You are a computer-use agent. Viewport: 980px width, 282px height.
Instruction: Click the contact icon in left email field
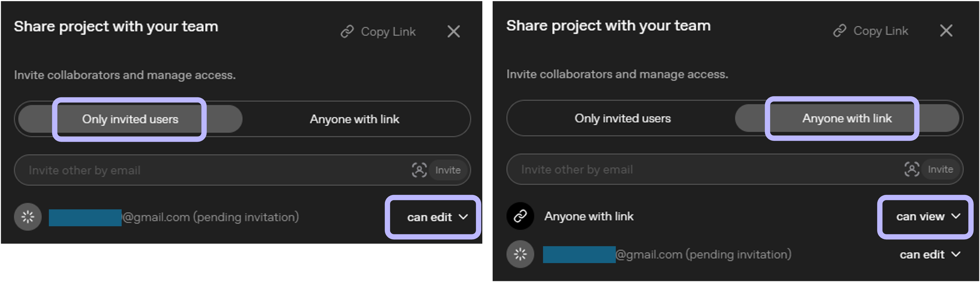click(x=419, y=170)
